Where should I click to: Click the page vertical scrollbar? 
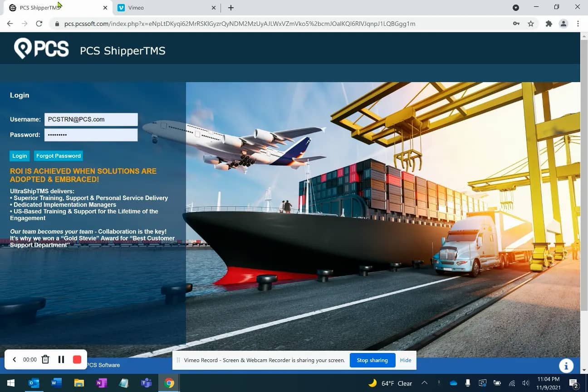584,175
